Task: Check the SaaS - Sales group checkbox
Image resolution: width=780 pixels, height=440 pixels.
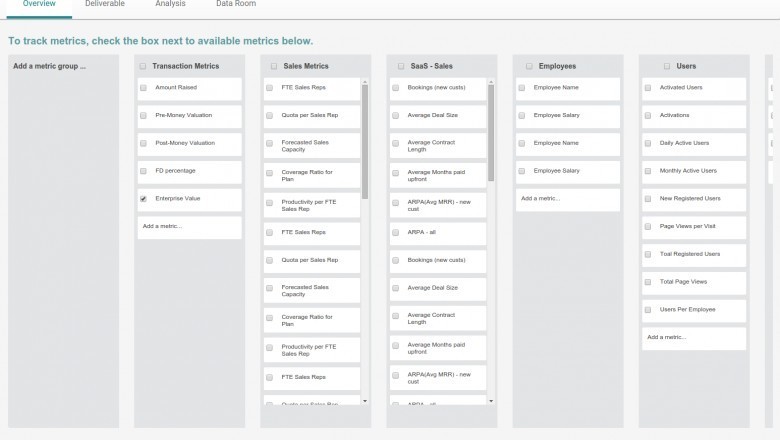Action: pyautogui.click(x=400, y=66)
